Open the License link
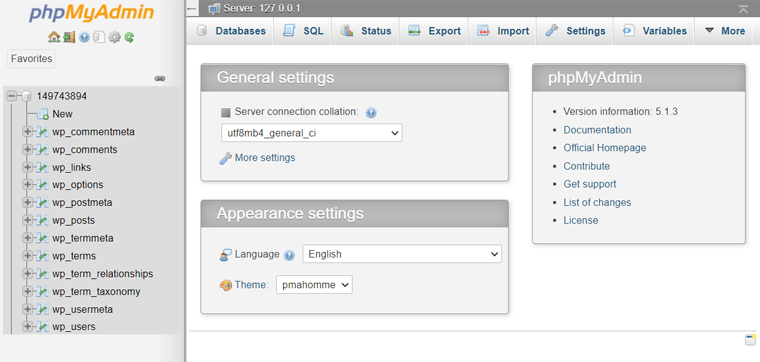 click(x=581, y=220)
